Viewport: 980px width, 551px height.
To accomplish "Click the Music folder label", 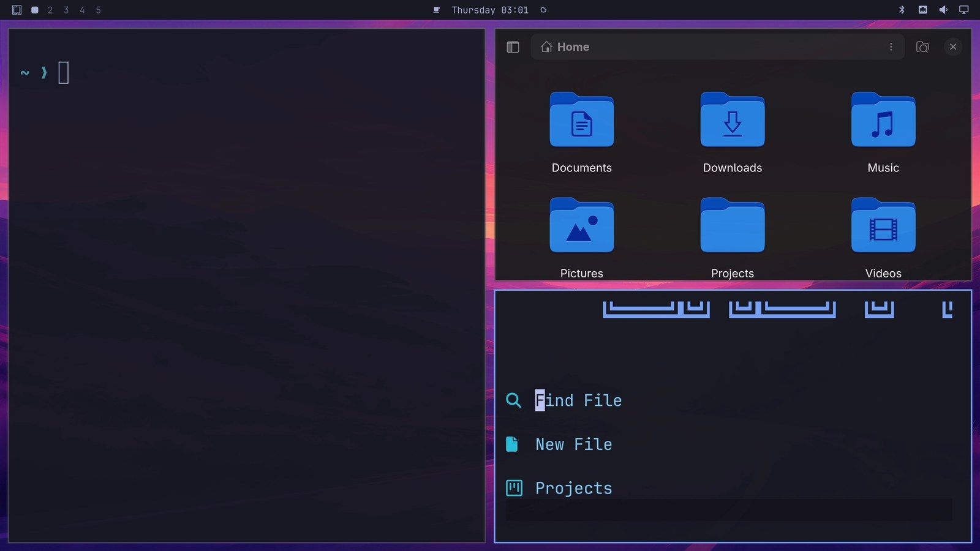I will [883, 168].
